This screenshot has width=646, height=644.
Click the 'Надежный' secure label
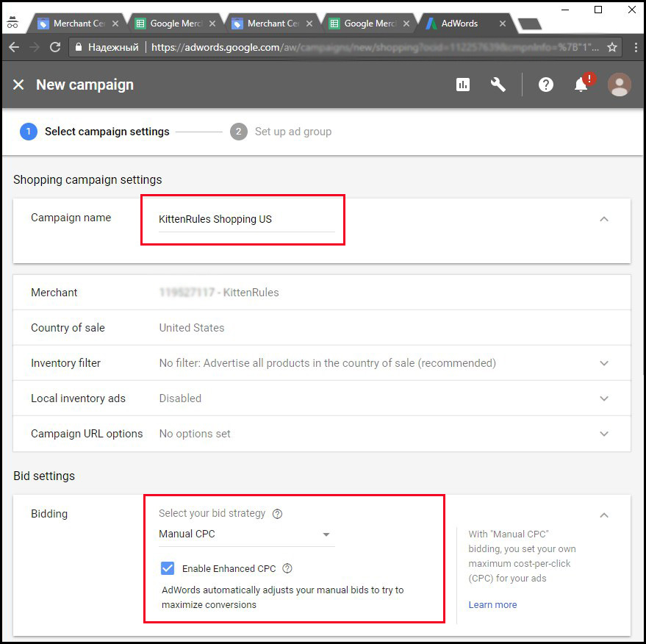(113, 47)
